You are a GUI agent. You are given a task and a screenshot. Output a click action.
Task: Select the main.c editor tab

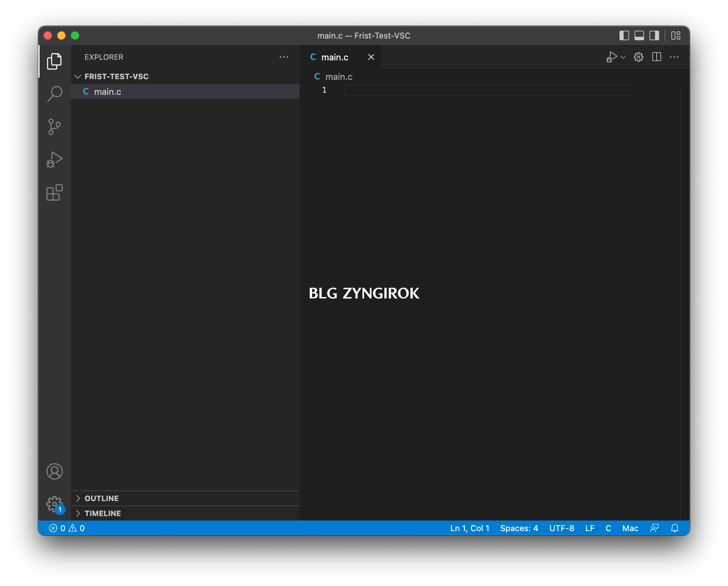click(334, 57)
